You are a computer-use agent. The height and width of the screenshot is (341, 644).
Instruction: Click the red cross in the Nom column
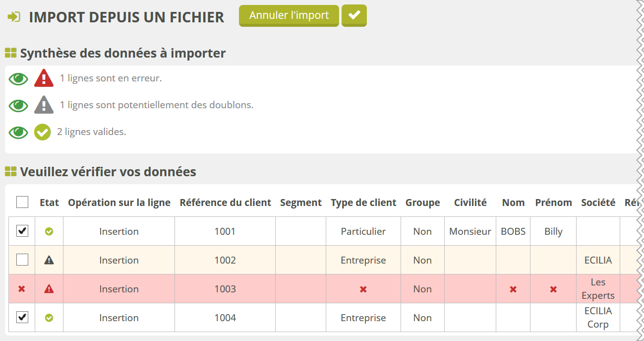point(513,289)
